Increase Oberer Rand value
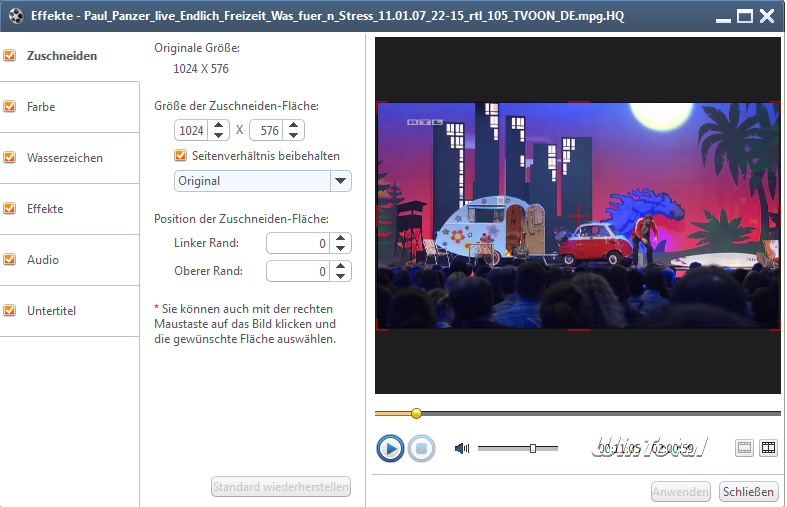The width and height of the screenshot is (787, 507). [340, 266]
